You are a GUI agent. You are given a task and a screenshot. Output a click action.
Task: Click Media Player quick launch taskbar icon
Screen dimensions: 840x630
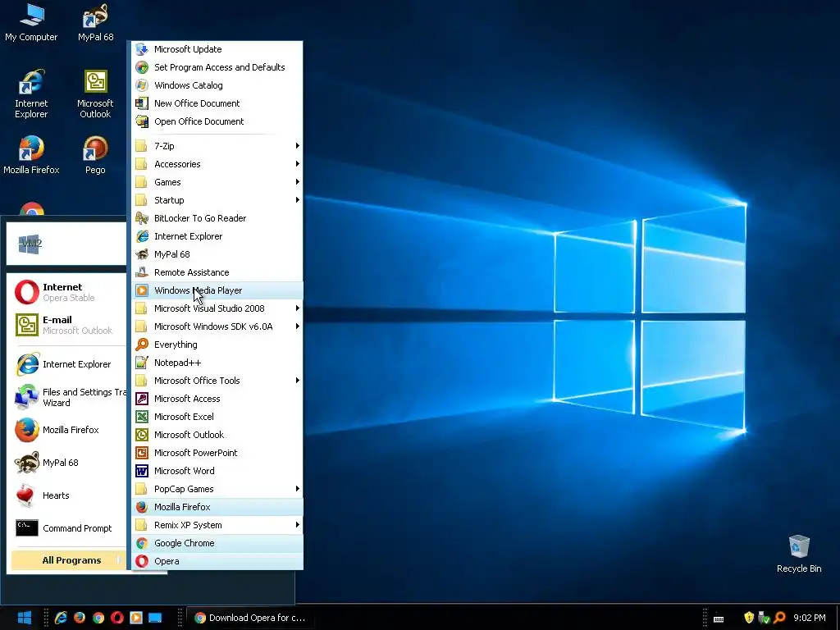tap(136, 618)
